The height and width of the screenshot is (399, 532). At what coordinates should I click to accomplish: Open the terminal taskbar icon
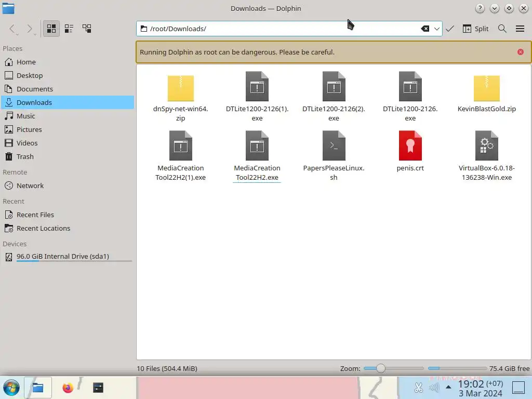pos(98,388)
